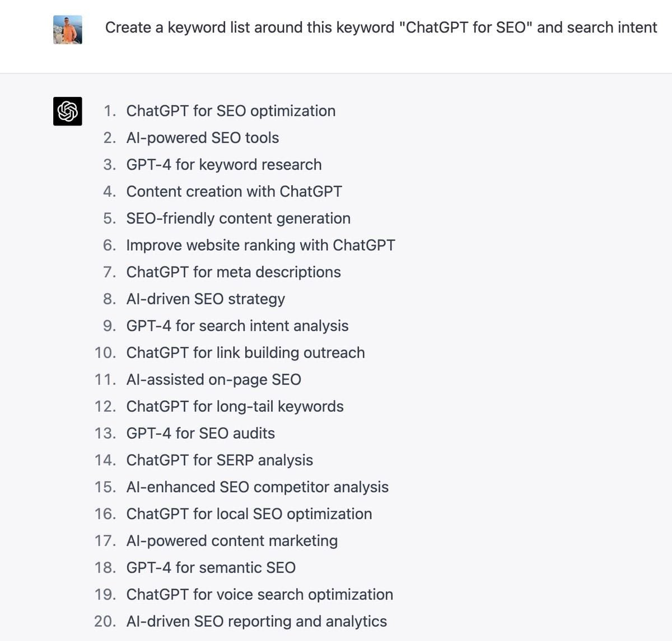Image resolution: width=672 pixels, height=641 pixels.
Task: Select 'GPT-4 for SEO audits' entry
Action: click(200, 433)
